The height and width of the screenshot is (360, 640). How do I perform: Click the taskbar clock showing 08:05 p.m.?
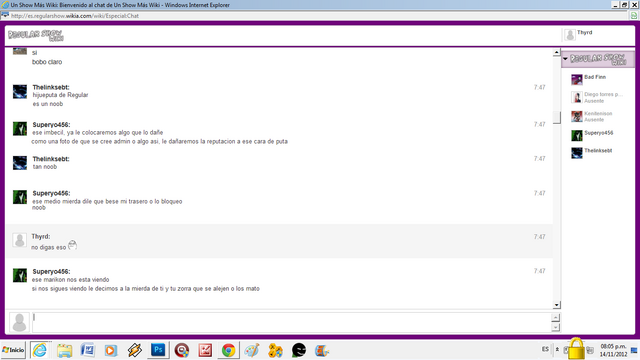(613, 350)
